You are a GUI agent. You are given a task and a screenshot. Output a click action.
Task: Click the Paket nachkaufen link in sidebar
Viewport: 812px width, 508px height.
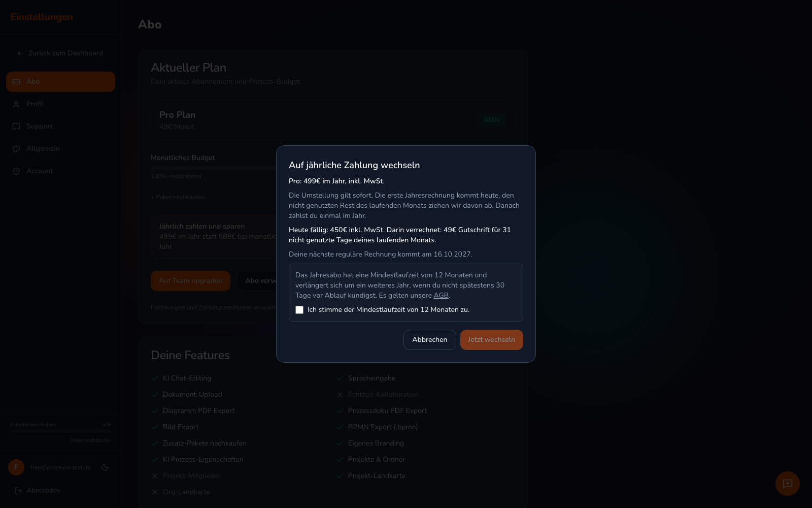click(x=91, y=440)
